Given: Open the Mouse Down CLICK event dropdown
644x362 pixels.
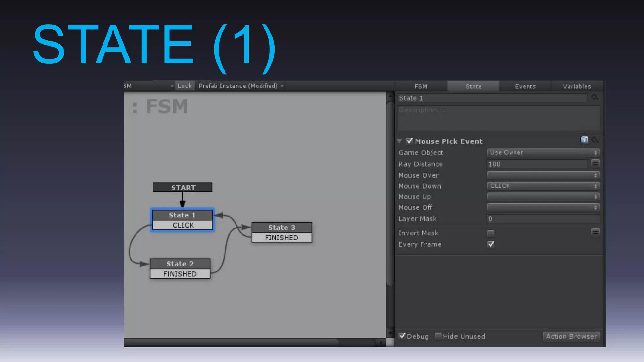Looking at the screenshot, I should point(543,186).
